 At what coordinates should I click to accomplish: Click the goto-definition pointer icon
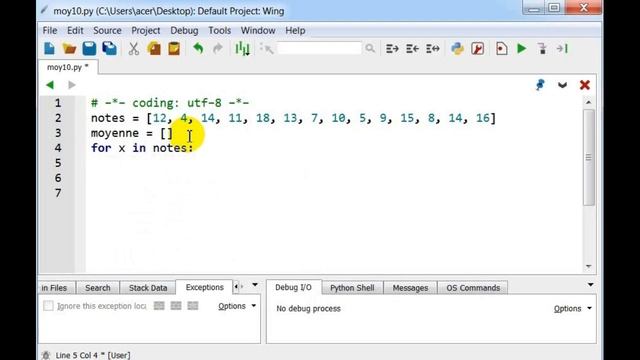pos(267,49)
